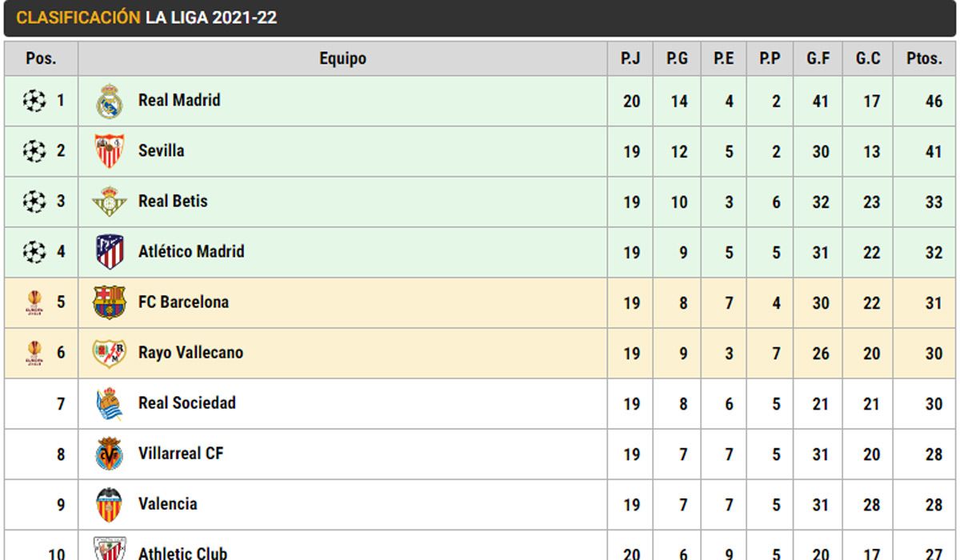Click the P.J column header
The height and width of the screenshot is (560, 960).
630,58
